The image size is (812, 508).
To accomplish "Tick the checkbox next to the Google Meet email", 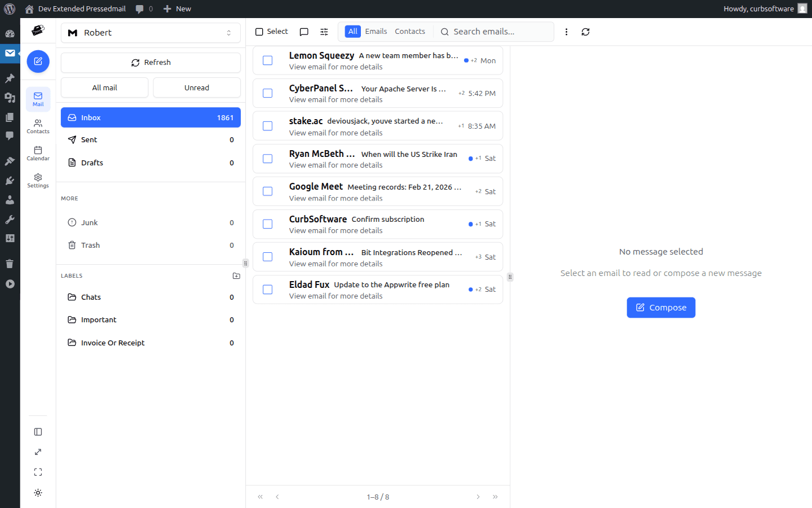I will pos(267,191).
